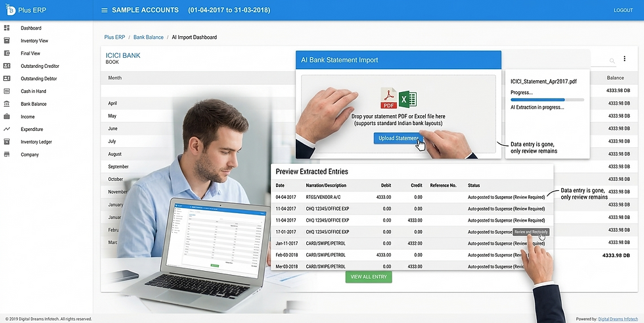Select Bank Balance in the sidebar
The height and width of the screenshot is (323, 644).
tap(34, 104)
